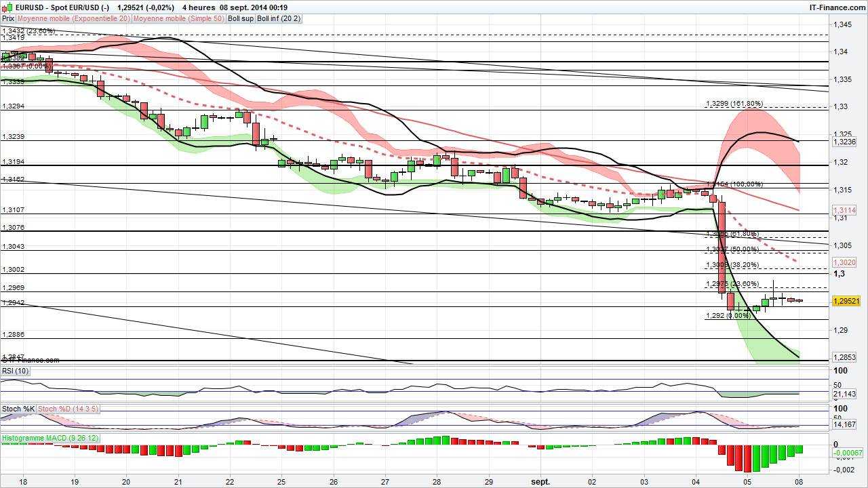The height and width of the screenshot is (488, 868).
Task: Toggle the Moyenne mobile (Exponentielle 20) overlay
Action: tap(75, 19)
